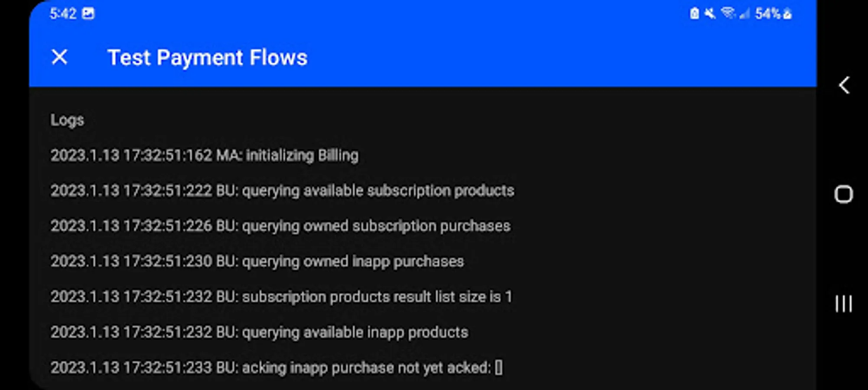
Task: Tap the screenshot notification icon in status bar
Action: [88, 14]
